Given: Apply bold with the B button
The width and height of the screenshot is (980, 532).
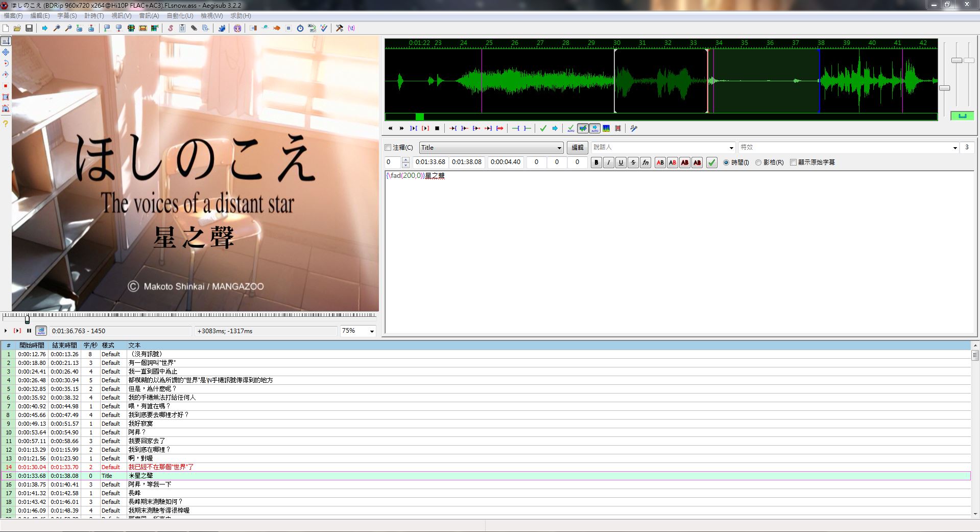Looking at the screenshot, I should tap(596, 163).
